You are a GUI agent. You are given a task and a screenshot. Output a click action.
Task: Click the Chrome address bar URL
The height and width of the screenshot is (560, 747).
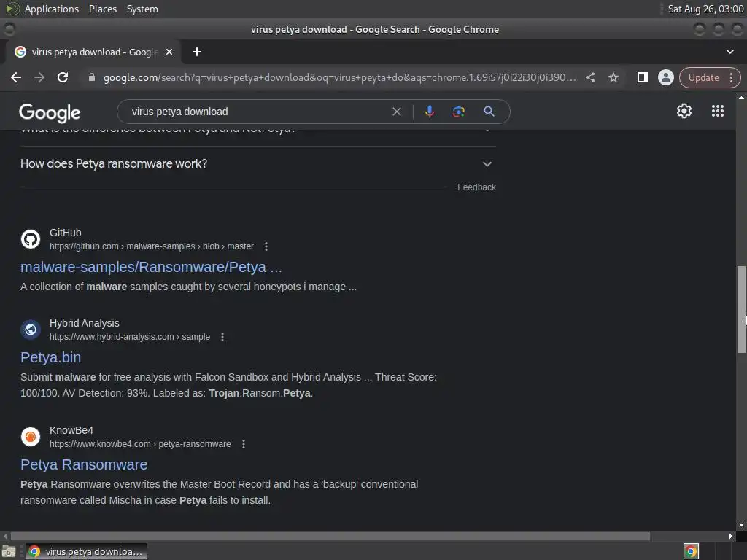(340, 77)
